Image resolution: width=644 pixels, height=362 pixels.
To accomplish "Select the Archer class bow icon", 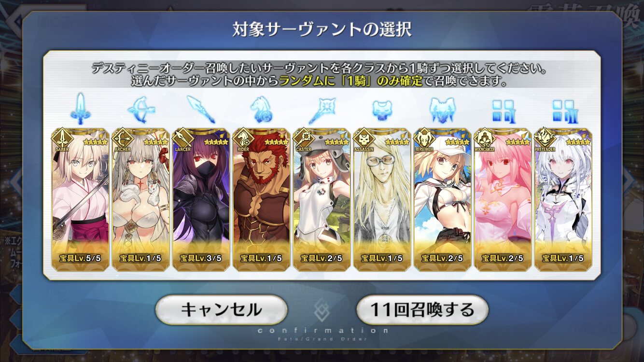I will pos(140,110).
